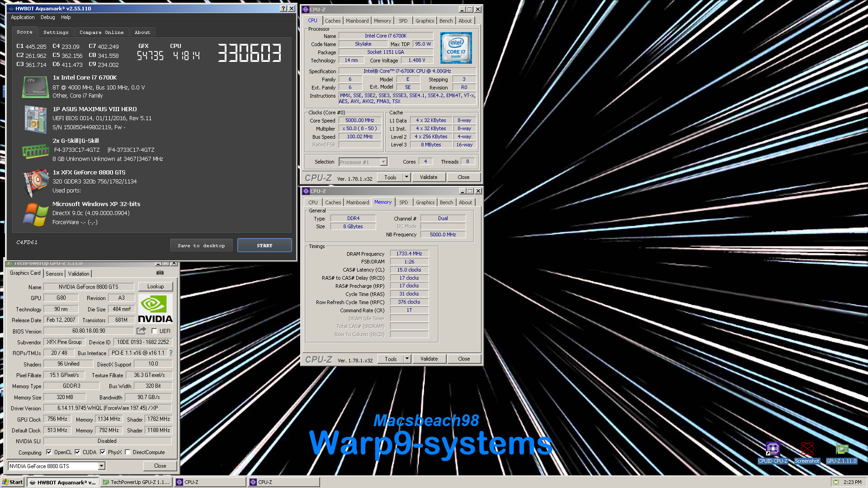The height and width of the screenshot is (488, 868).
Task: Click the CPU chip icon in Aquamark
Action: click(35, 87)
